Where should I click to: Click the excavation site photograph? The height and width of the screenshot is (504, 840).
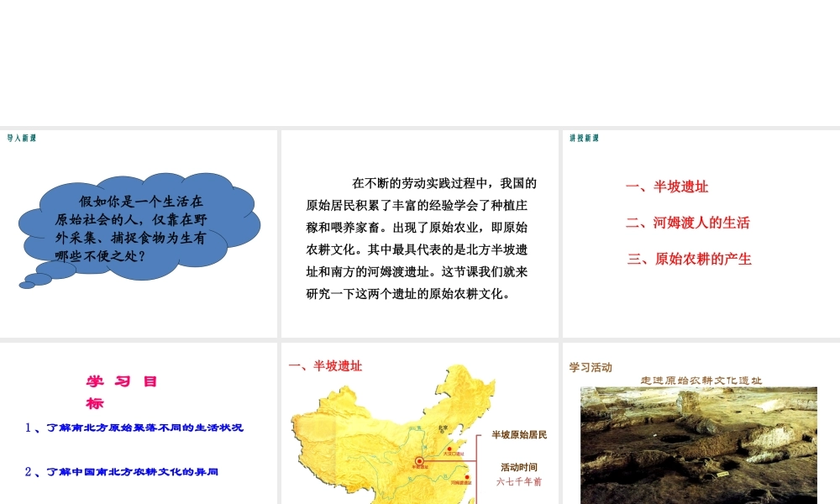pos(699,445)
